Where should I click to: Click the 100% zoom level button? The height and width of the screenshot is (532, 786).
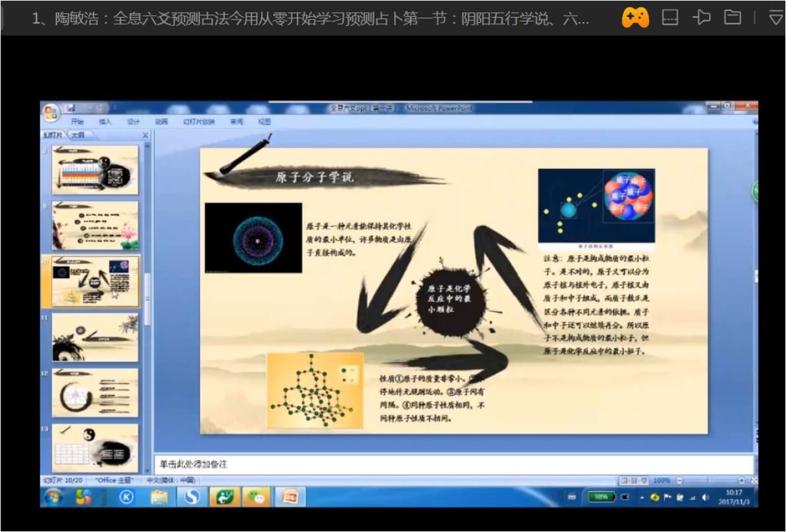click(661, 480)
